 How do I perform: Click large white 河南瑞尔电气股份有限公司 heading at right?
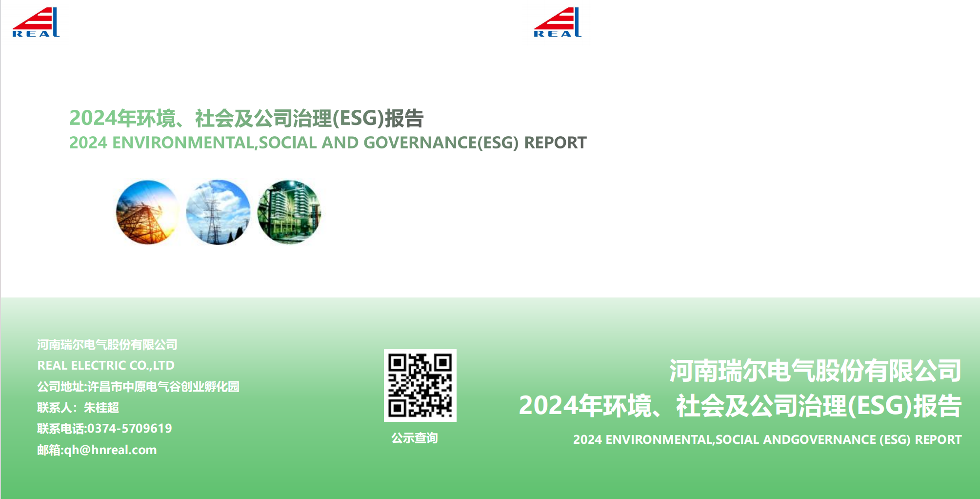pos(815,371)
